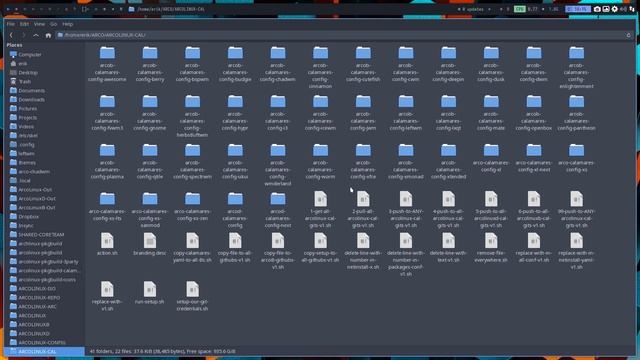
Task: Select delete-line-with-text-v1.sh script
Action: coord(448,247)
